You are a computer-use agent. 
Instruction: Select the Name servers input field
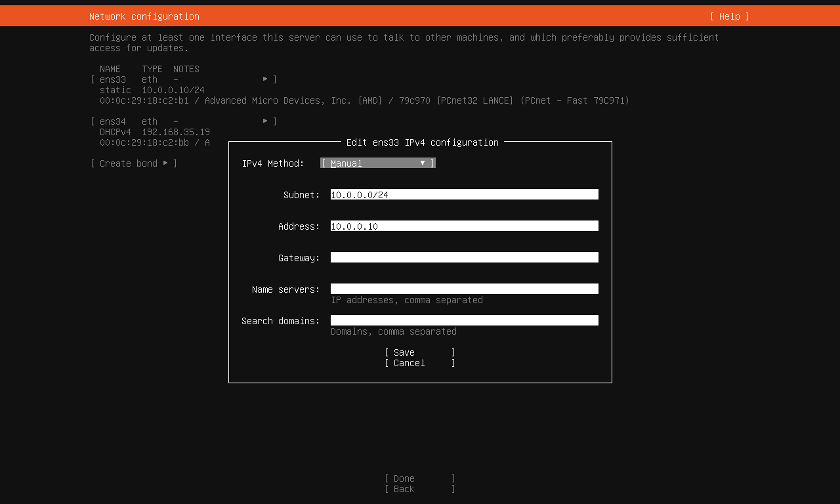tap(464, 289)
